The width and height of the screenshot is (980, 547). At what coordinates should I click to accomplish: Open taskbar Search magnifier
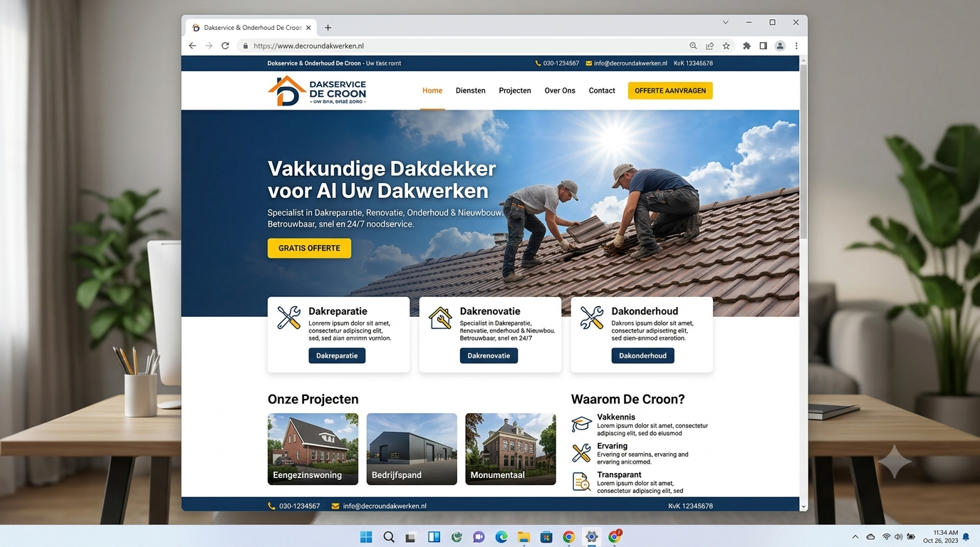[x=389, y=537]
